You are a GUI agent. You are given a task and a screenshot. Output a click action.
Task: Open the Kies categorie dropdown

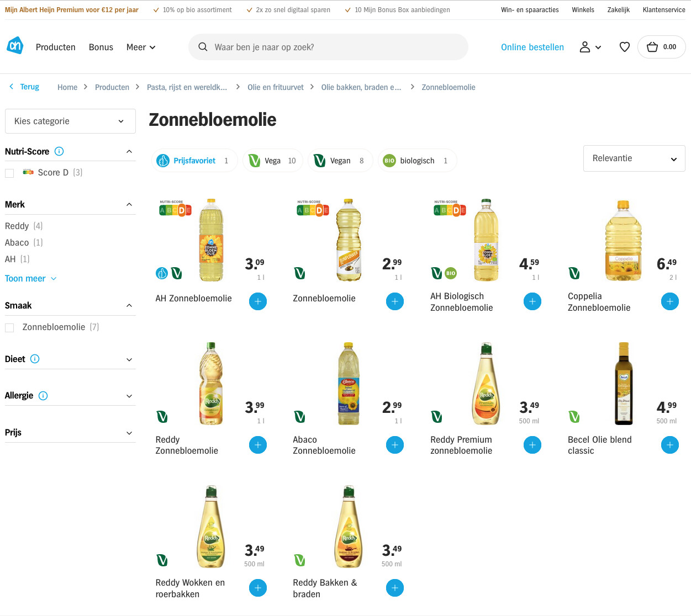[x=70, y=121]
